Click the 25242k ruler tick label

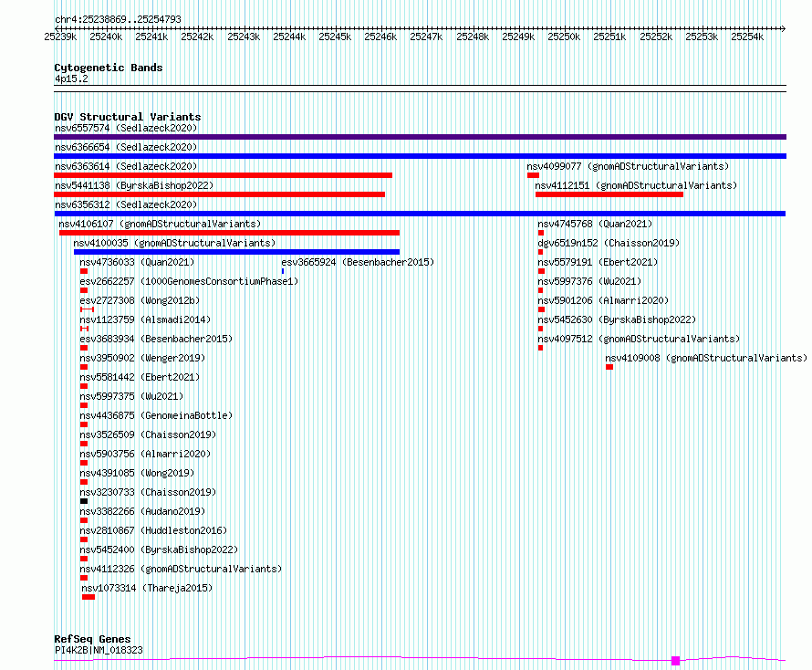coord(197,37)
